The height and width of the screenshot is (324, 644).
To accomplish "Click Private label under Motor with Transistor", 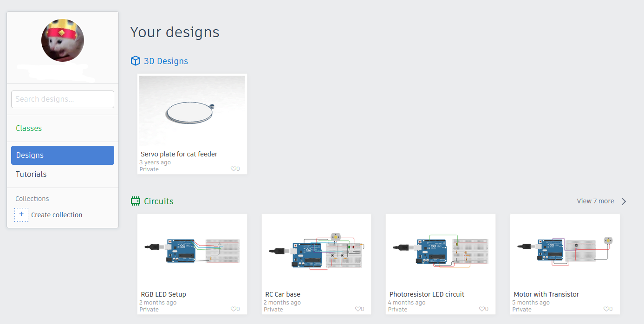I will click(x=522, y=310).
